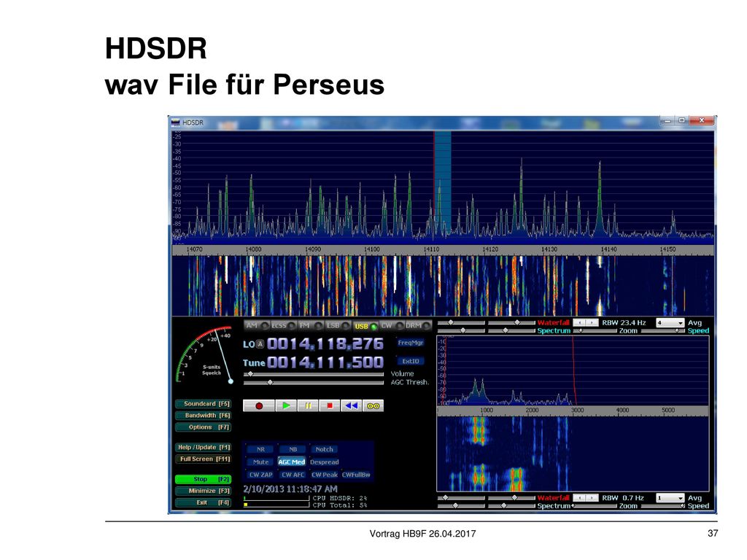Toggle CW Peak

point(325,475)
